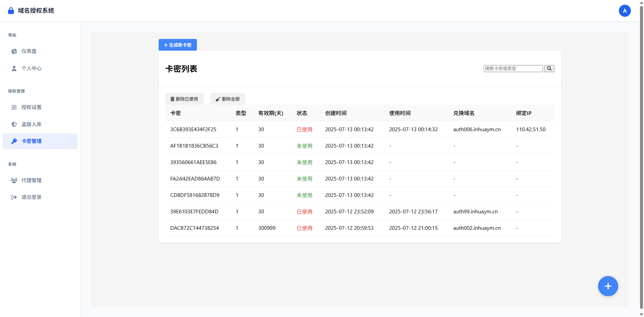
Task: Open 个人中心 in the sidebar
Action: pos(40,68)
